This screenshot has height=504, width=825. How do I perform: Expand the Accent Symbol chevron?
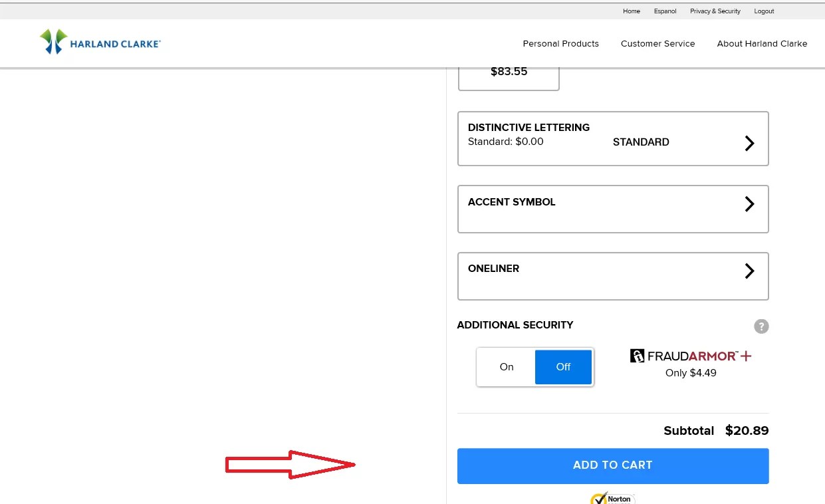(749, 203)
